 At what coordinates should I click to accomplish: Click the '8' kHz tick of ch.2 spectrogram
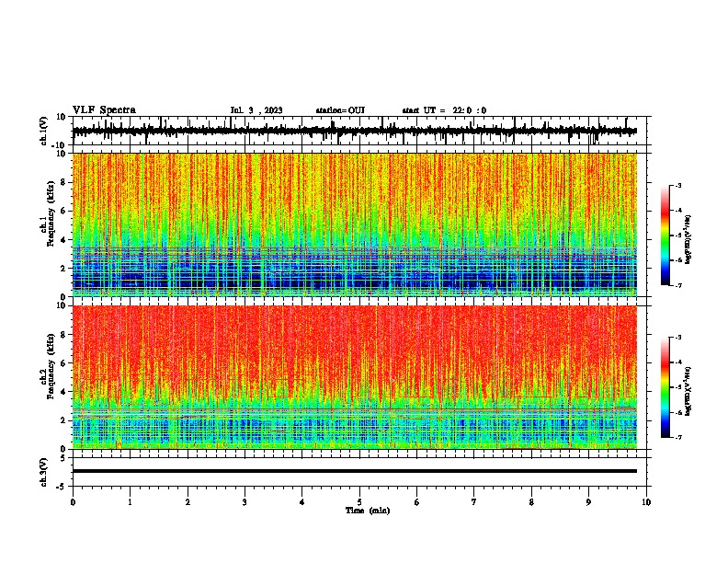(63, 335)
